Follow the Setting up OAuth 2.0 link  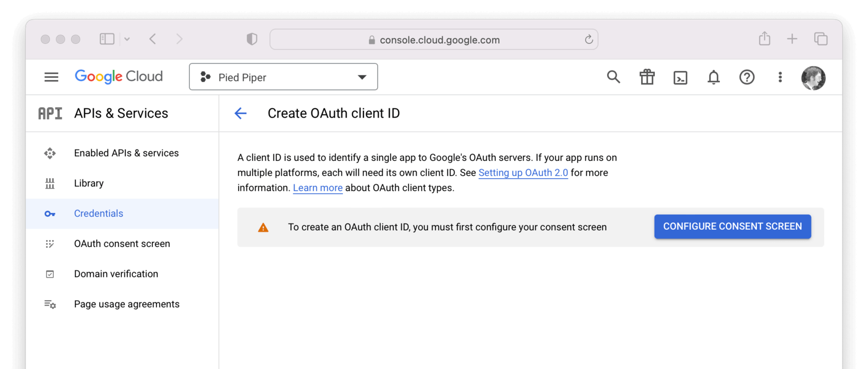tap(523, 173)
